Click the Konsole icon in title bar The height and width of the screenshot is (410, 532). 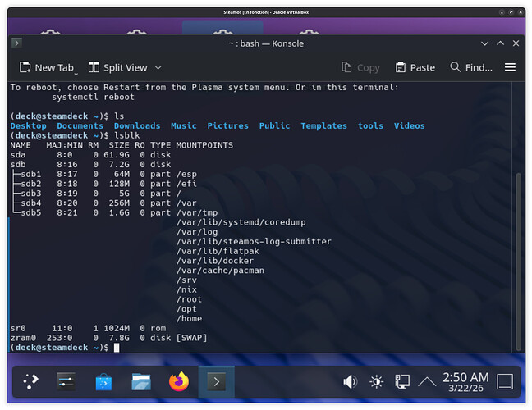[x=16, y=43]
